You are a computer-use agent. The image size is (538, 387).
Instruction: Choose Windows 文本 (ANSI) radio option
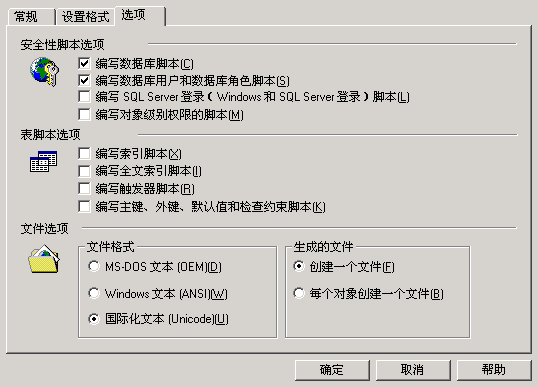pyautogui.click(x=94, y=293)
